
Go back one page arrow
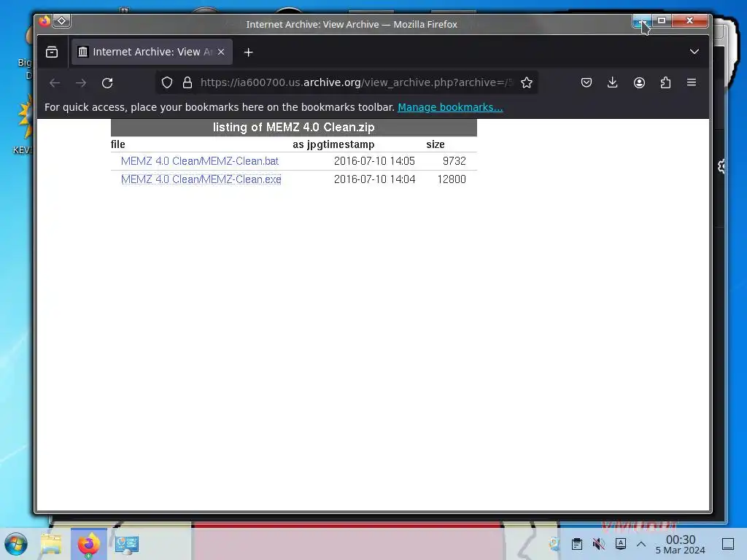(55, 83)
